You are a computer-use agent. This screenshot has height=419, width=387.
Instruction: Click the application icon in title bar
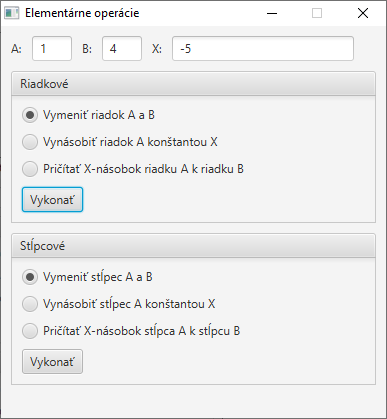[x=12, y=13]
